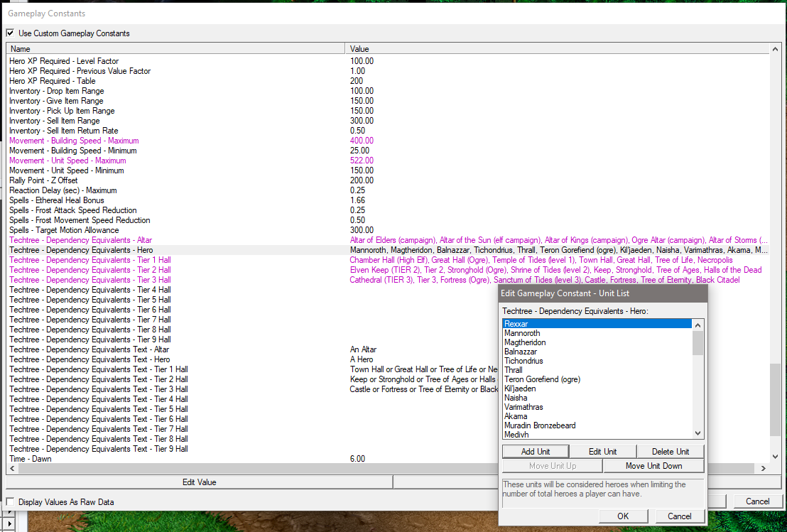Image resolution: width=787 pixels, height=532 pixels.
Task: Select Spells - Frost Attack Speed Reduction row
Action: point(388,210)
